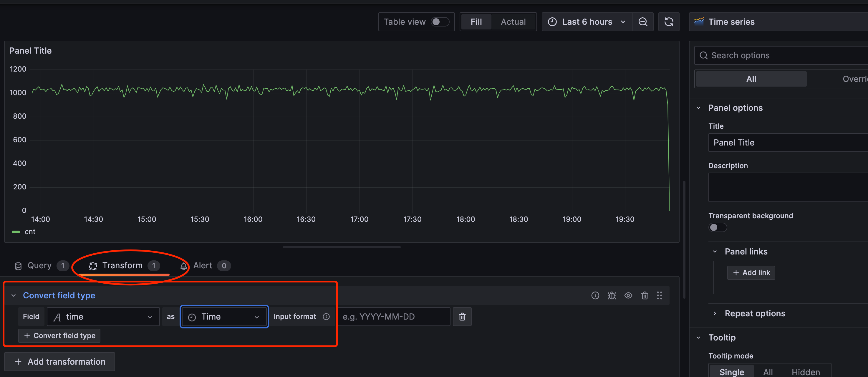
Task: Open the Time series visualization picker
Action: click(x=778, y=22)
